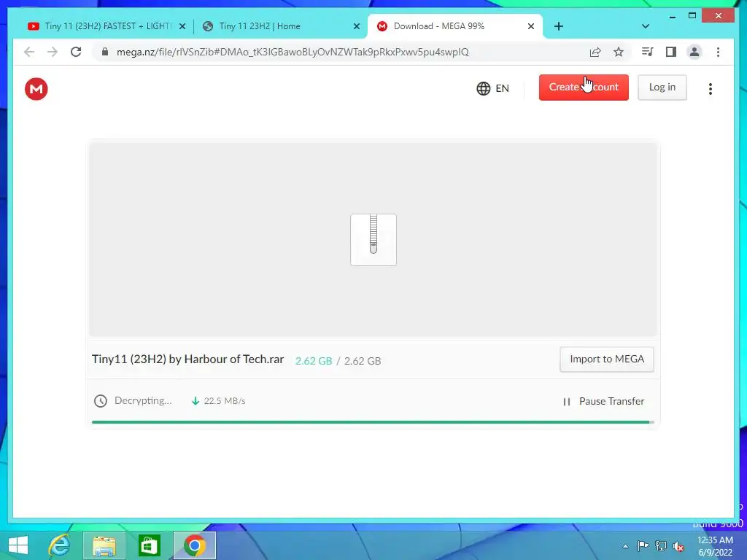Open the Chrome three-dot menu
The image size is (747, 560).
click(x=718, y=52)
